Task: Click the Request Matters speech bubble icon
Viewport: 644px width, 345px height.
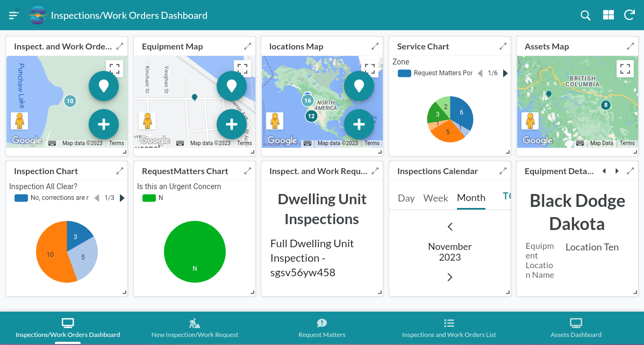Action: point(321,322)
